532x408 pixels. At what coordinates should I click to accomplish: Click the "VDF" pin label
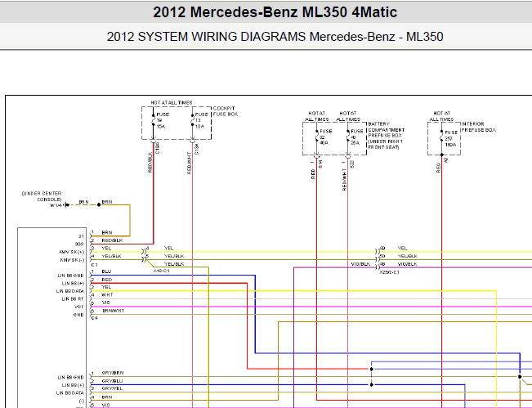(79, 307)
